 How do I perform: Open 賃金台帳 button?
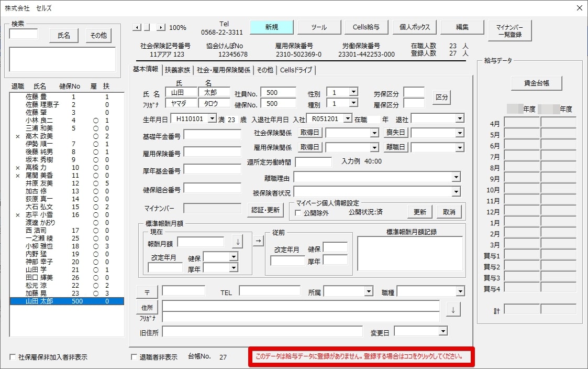(x=536, y=83)
